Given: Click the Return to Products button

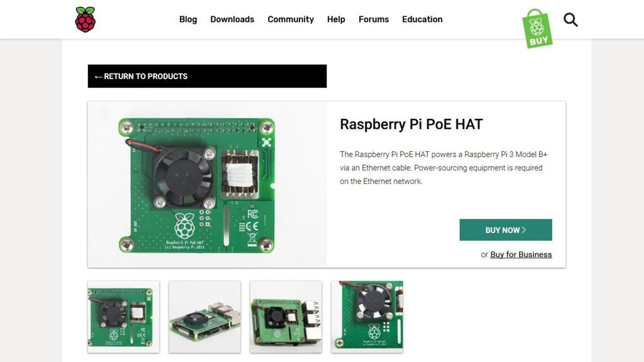Looking at the screenshot, I should (207, 76).
